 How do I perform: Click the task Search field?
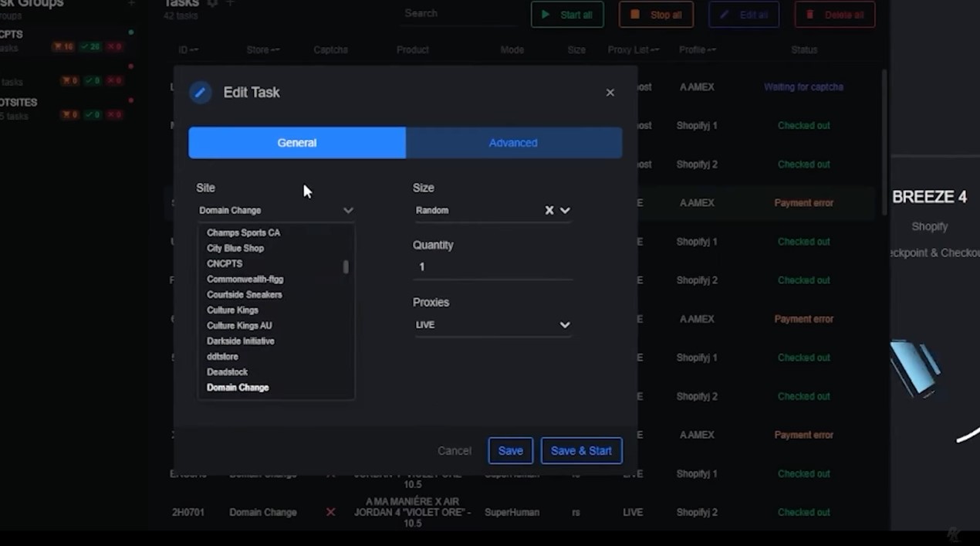click(x=458, y=14)
